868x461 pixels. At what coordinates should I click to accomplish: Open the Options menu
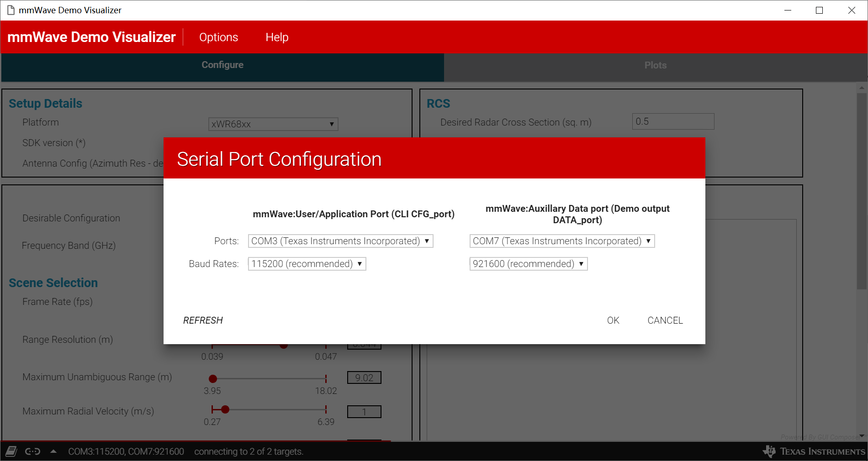click(218, 37)
